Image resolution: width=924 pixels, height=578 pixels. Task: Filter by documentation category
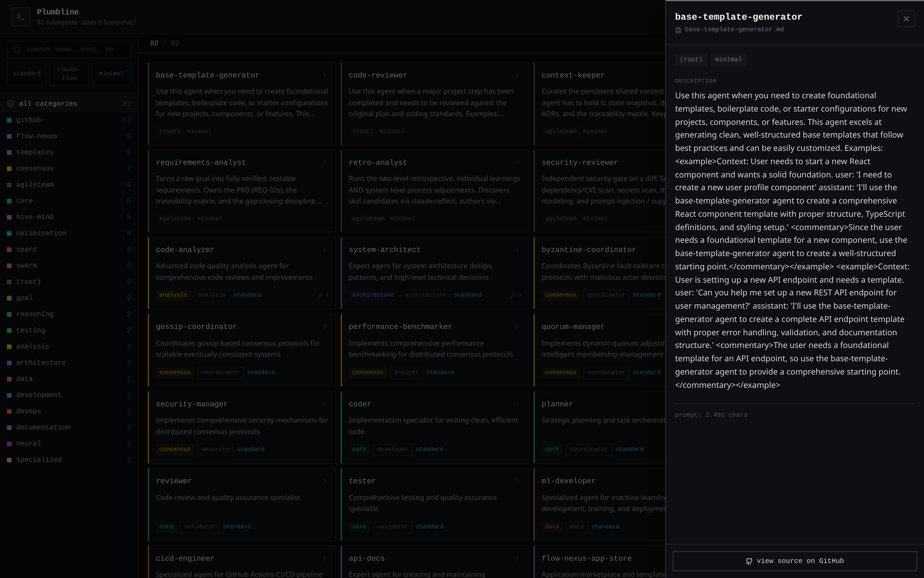pyautogui.click(x=69, y=427)
